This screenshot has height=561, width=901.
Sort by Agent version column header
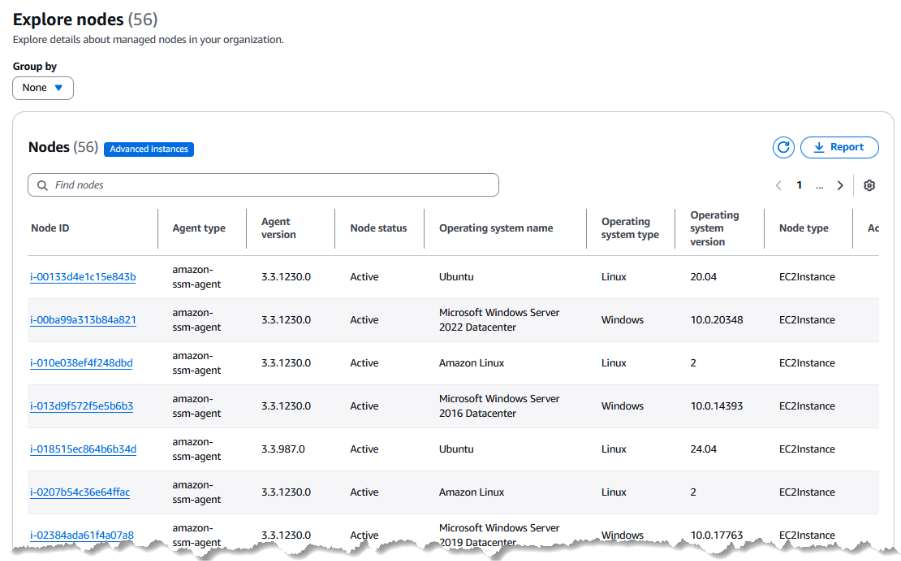click(x=279, y=228)
